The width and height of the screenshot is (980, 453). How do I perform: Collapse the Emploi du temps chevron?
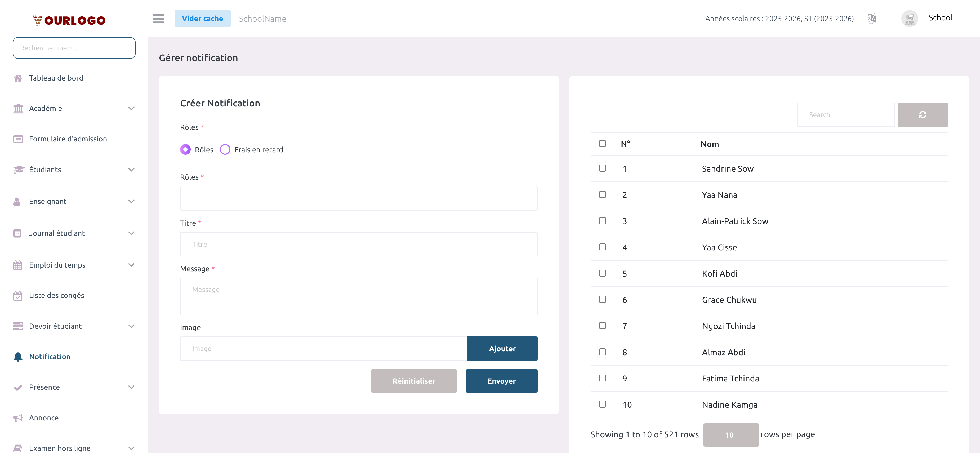click(x=131, y=265)
